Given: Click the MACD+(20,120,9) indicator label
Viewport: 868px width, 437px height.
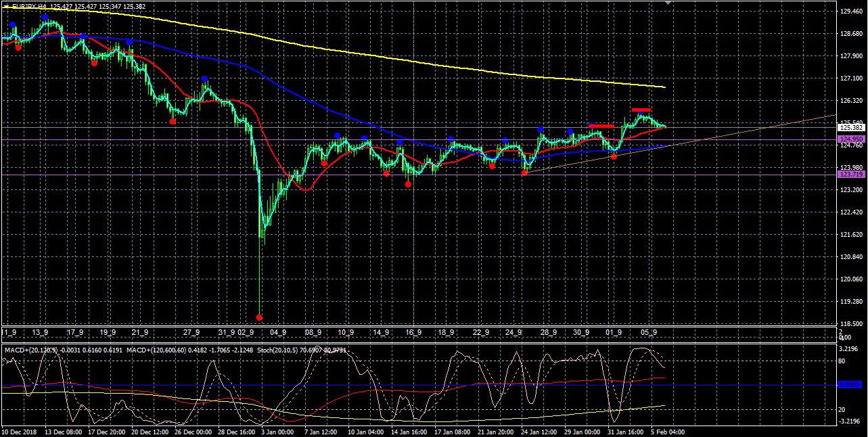Looking at the screenshot, I should [x=30, y=349].
